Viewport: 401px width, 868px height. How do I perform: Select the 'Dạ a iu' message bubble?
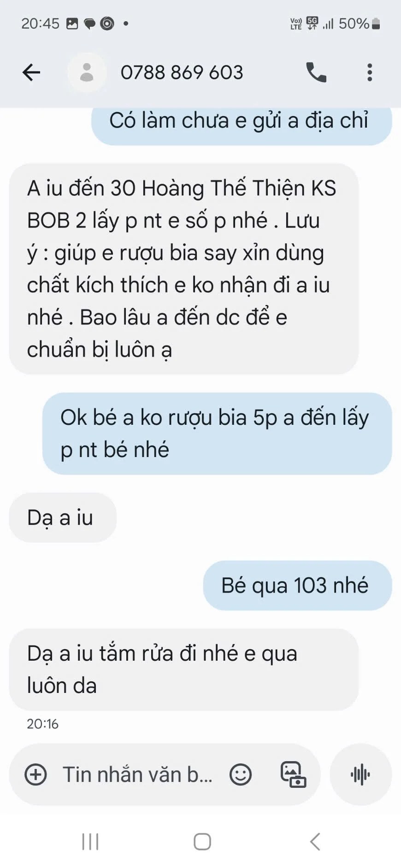(x=63, y=517)
